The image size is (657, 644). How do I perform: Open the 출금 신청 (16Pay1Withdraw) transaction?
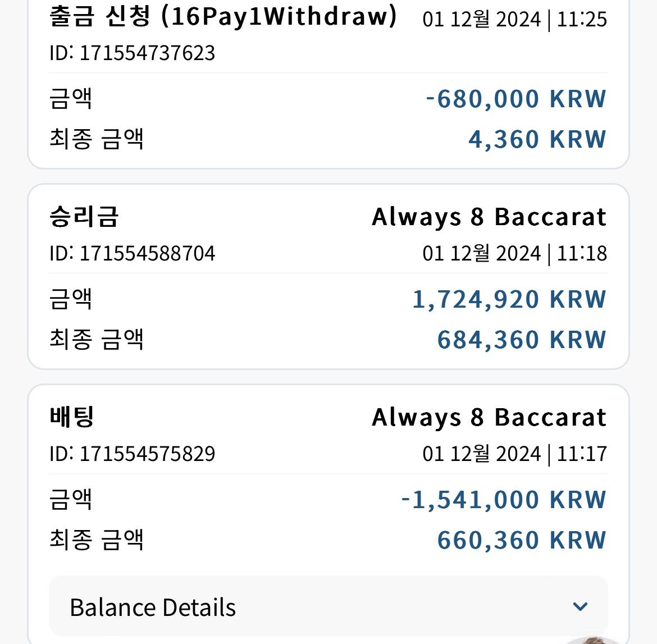[x=222, y=17]
